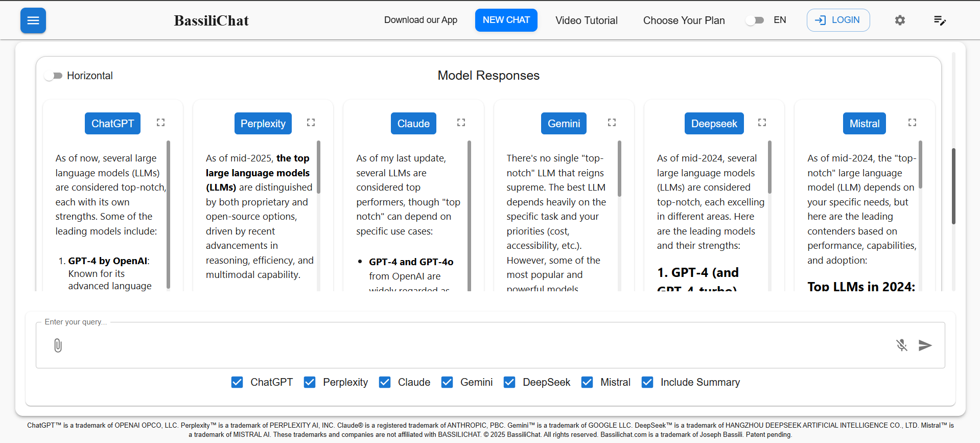The width and height of the screenshot is (980, 443).
Task: Expand the Mistral response to fullscreen
Action: 912,123
